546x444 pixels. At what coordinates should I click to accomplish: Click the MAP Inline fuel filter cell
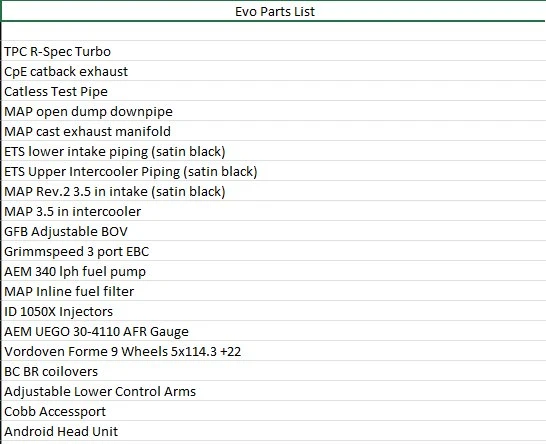pos(274,291)
